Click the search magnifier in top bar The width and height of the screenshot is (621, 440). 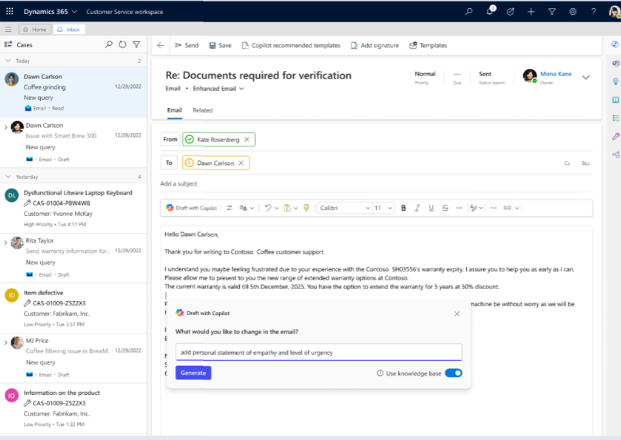469,11
